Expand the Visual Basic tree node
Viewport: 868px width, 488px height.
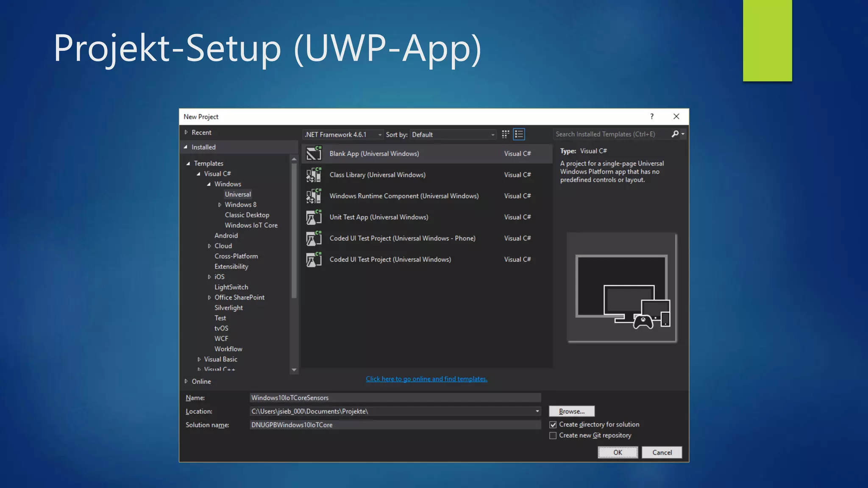tap(199, 359)
